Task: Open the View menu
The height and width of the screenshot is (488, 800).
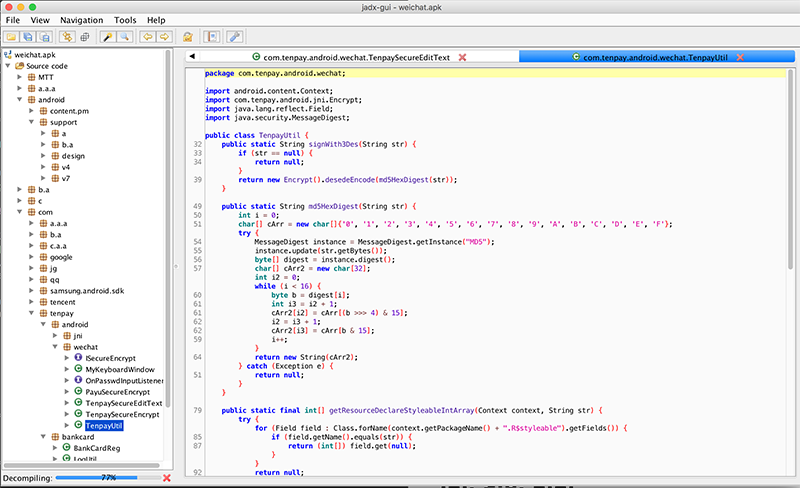Action: [x=40, y=20]
